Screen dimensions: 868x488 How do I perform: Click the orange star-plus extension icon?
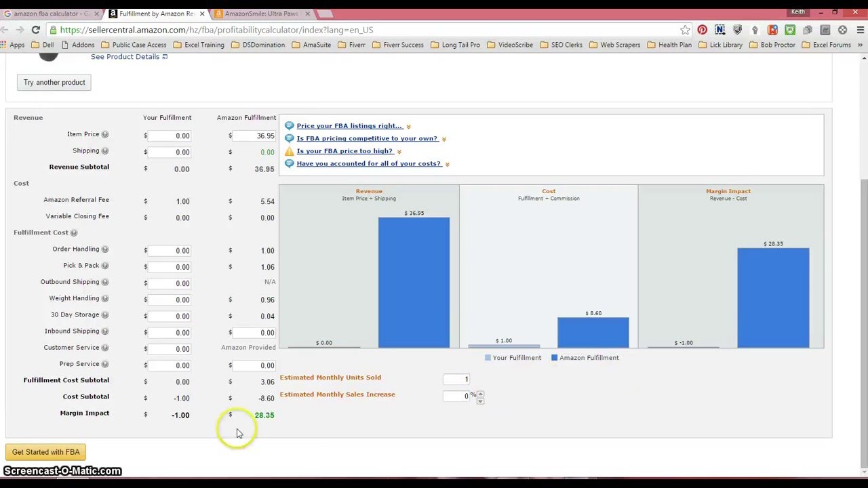click(x=772, y=30)
